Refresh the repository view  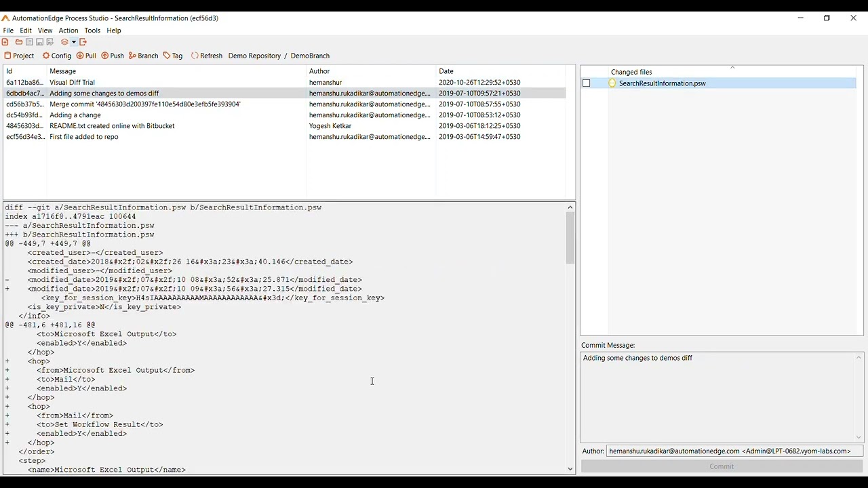(x=207, y=56)
